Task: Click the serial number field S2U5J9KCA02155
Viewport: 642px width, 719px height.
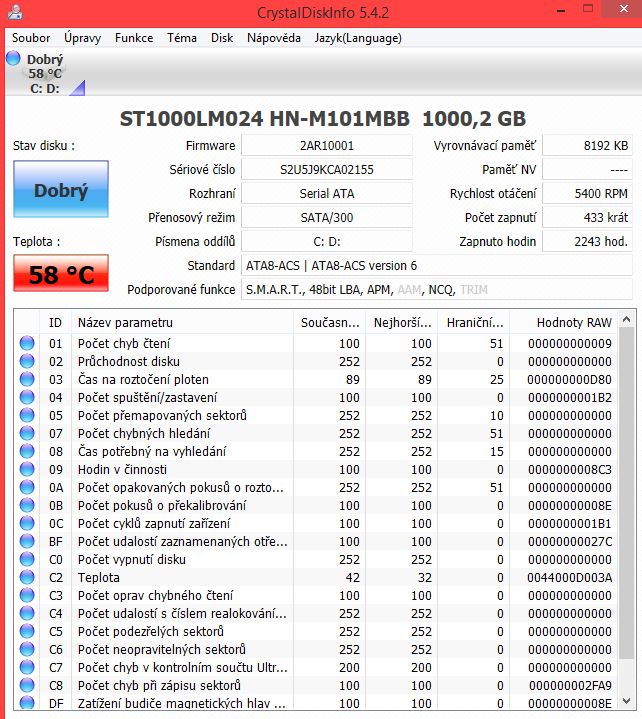Action: click(327, 170)
